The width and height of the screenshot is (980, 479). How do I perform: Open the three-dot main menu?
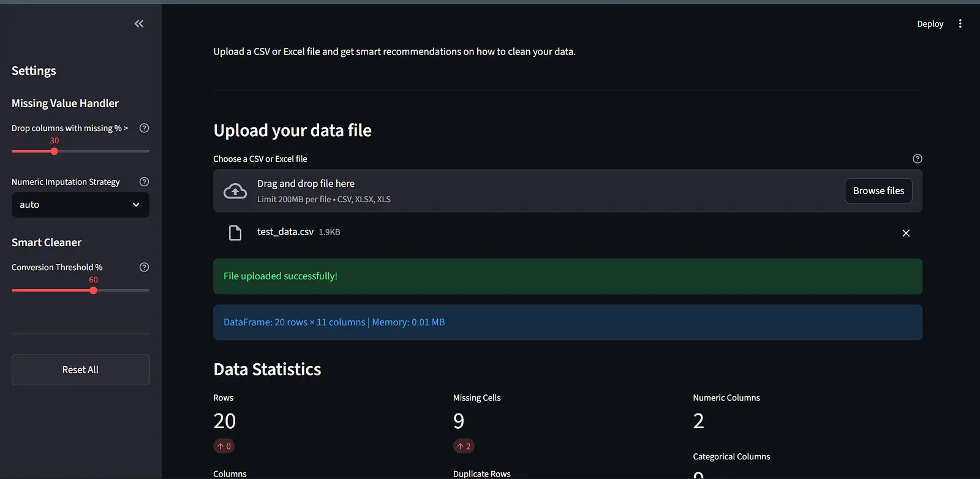(x=960, y=24)
